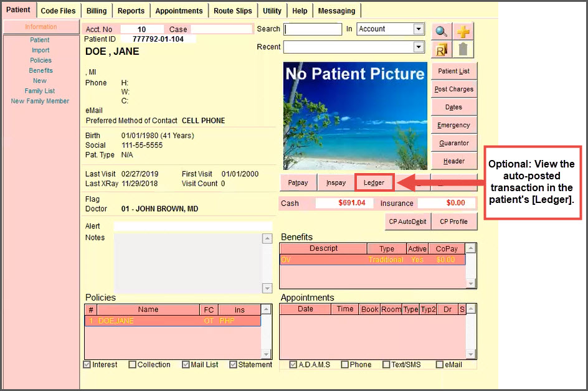
Task: Click Benefits list scroll down arrow
Action: [471, 283]
